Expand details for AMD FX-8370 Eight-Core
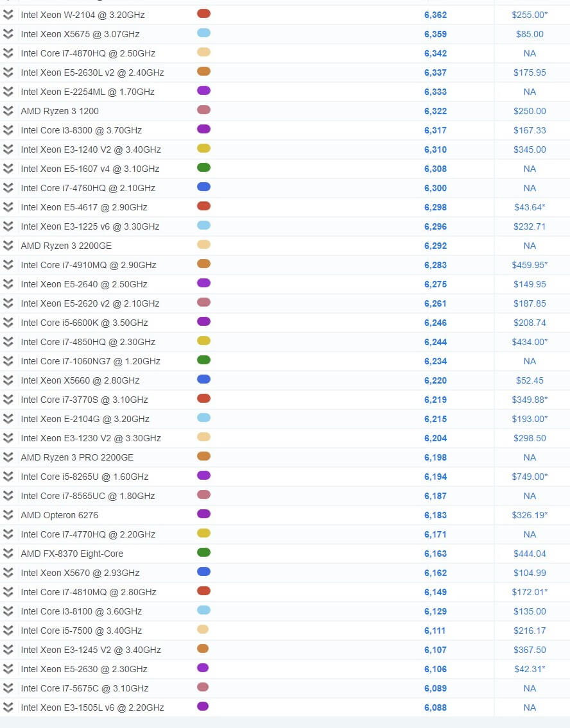Image resolution: width=570 pixels, height=728 pixels. tap(8, 554)
